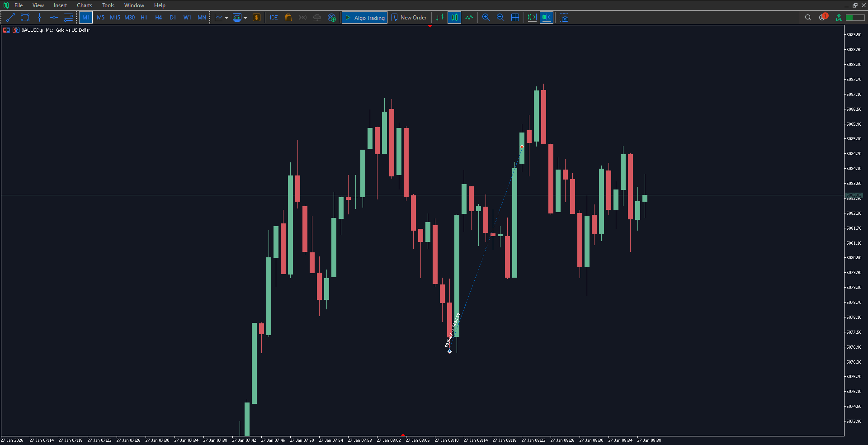Click the zoom out magnifier icon
The width and height of the screenshot is (868, 445).
click(500, 18)
